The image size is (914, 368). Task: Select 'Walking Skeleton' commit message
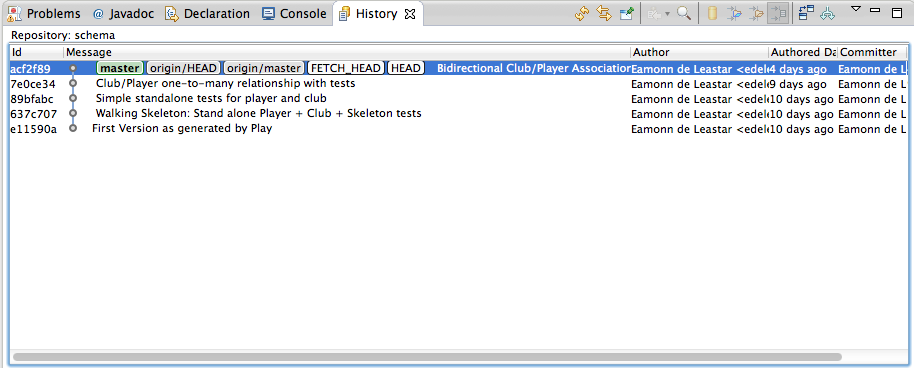tap(258, 113)
